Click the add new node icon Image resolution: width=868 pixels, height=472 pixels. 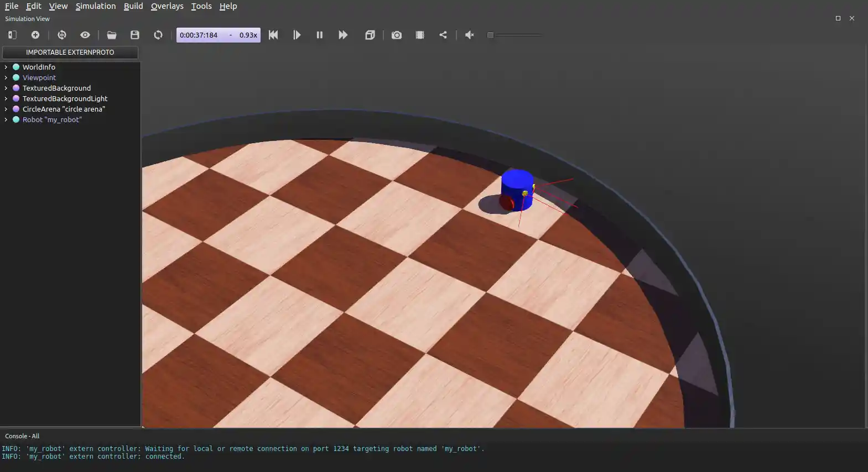pyautogui.click(x=35, y=35)
